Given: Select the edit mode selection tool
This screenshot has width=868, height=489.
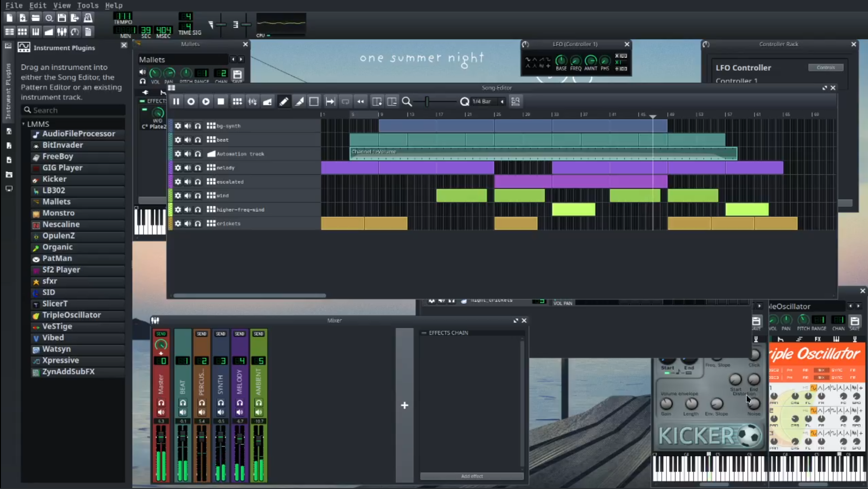Looking at the screenshot, I should (314, 101).
